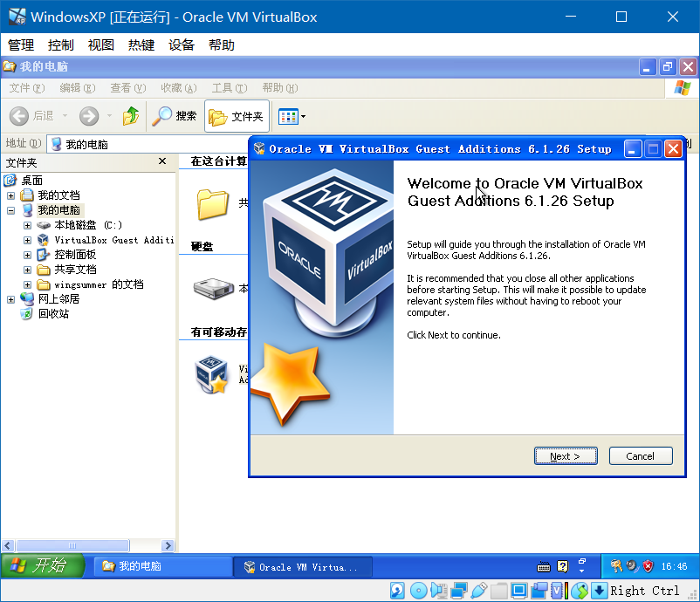Image resolution: width=700 pixels, height=602 pixels.
Task: Minimize the Guest Additions Setup dialog
Action: point(633,149)
